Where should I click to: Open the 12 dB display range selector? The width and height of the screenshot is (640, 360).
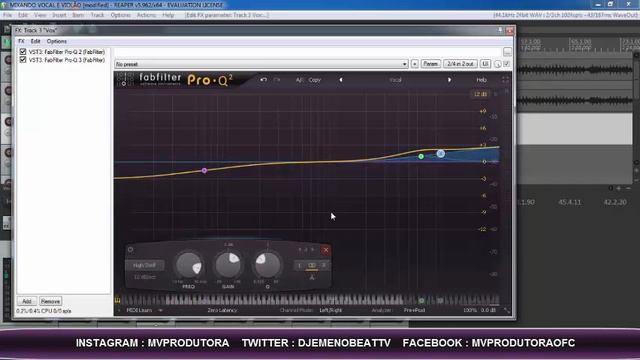(x=480, y=94)
